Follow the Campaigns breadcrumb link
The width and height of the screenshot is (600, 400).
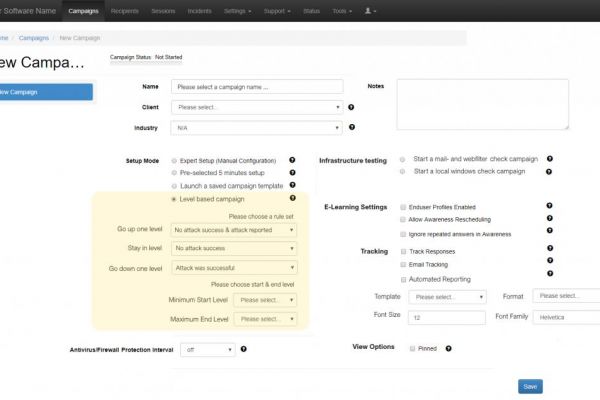tap(34, 37)
